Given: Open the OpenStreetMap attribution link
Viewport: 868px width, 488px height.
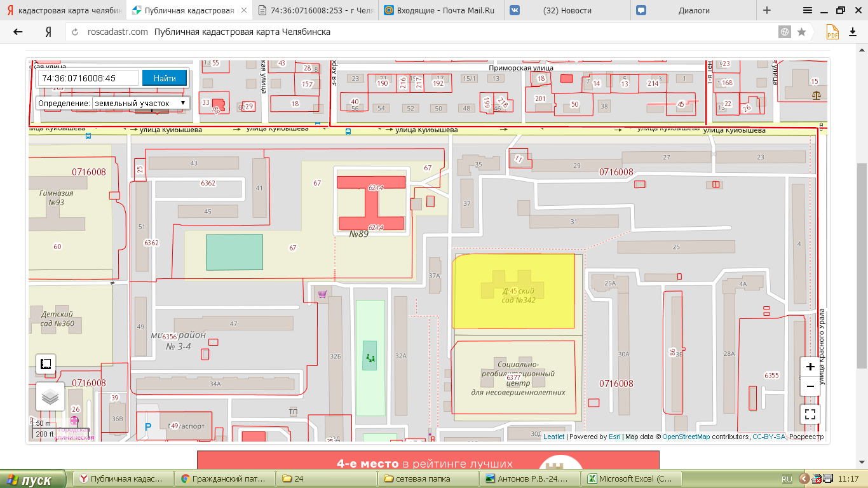Looking at the screenshot, I should tap(686, 437).
